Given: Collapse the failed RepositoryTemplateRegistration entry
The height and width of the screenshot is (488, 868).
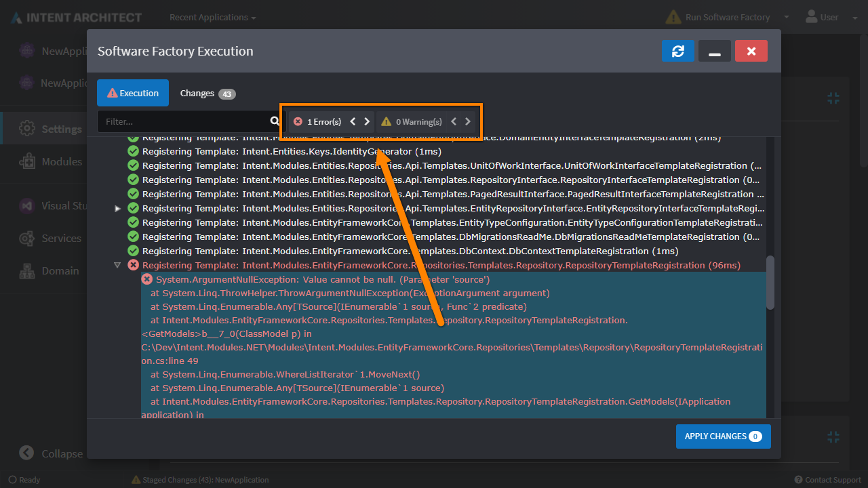Looking at the screenshot, I should pyautogui.click(x=117, y=266).
